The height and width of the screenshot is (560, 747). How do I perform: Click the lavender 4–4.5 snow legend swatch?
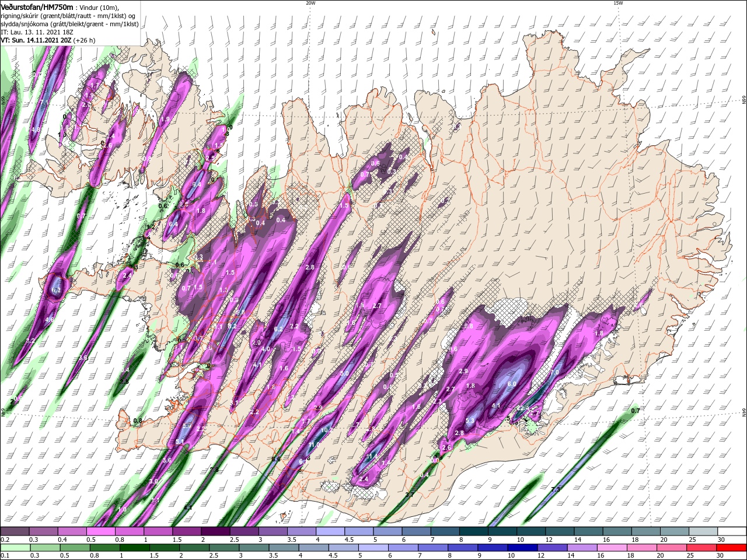click(330, 531)
